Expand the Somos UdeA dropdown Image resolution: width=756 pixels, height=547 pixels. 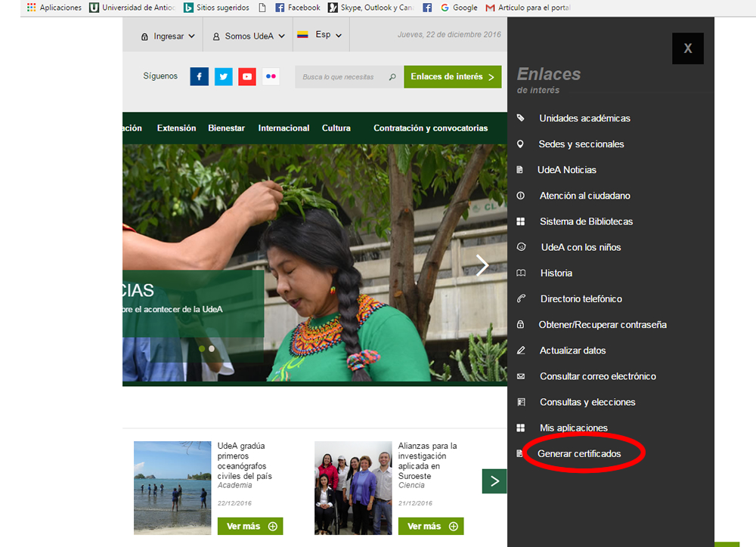249,36
